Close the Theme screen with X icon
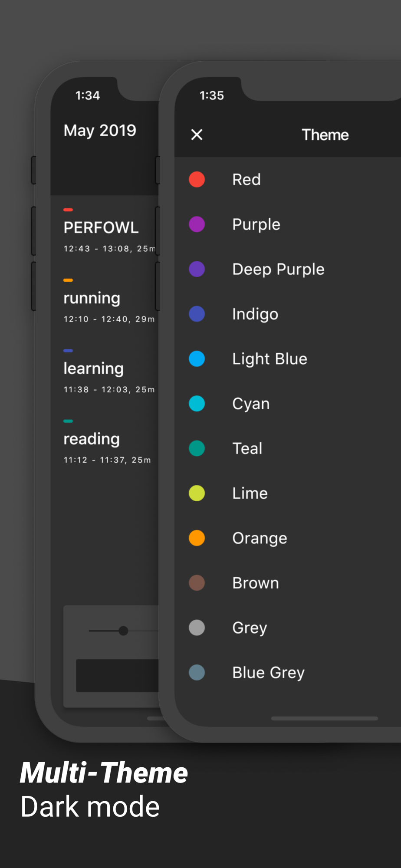 tap(197, 135)
